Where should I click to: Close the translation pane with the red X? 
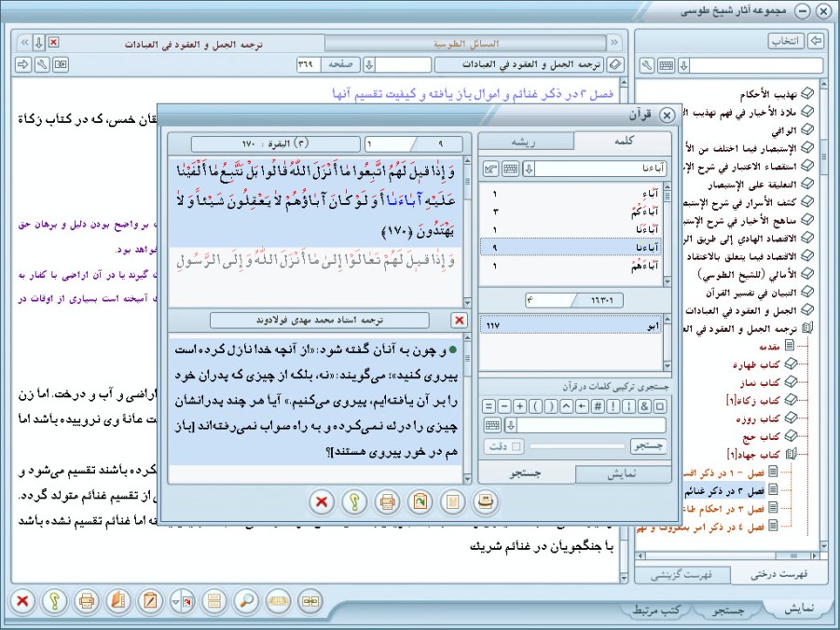[x=459, y=320]
